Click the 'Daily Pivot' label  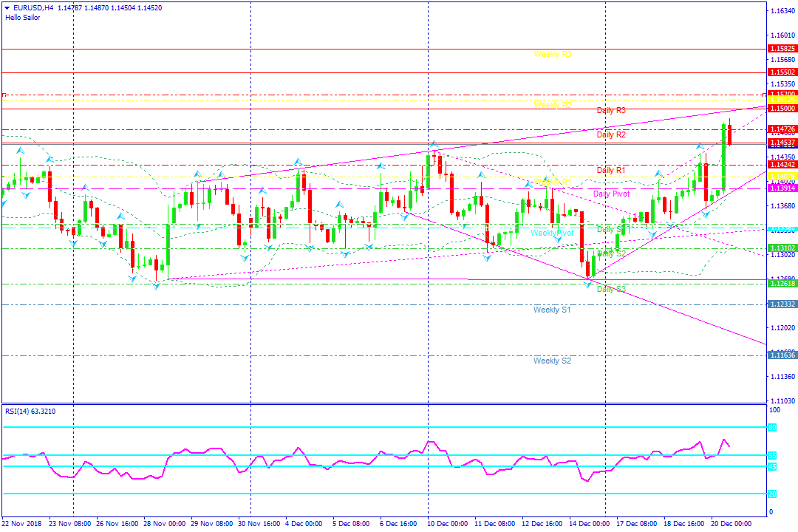(612, 194)
